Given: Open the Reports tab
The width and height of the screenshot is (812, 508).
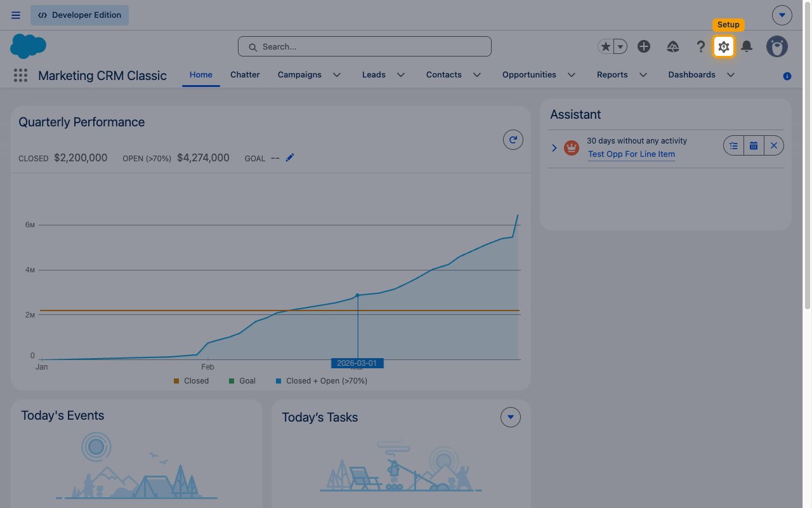Looking at the screenshot, I should click(612, 75).
